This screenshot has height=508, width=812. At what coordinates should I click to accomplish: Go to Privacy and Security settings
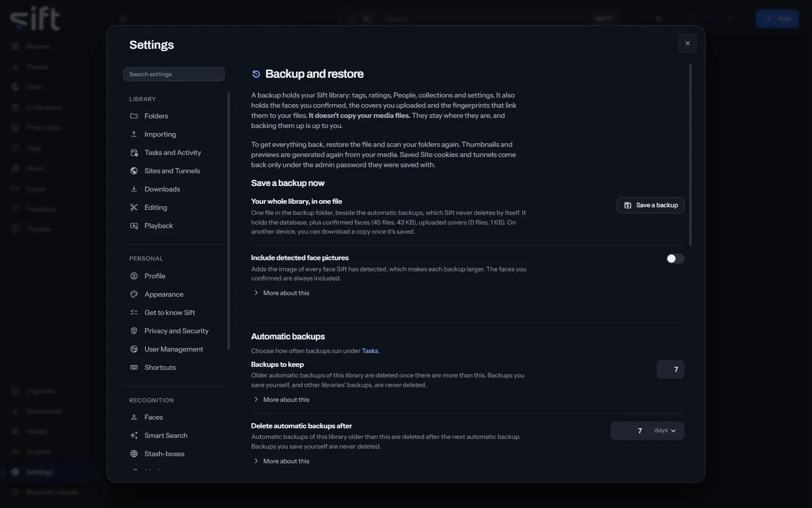click(174, 331)
